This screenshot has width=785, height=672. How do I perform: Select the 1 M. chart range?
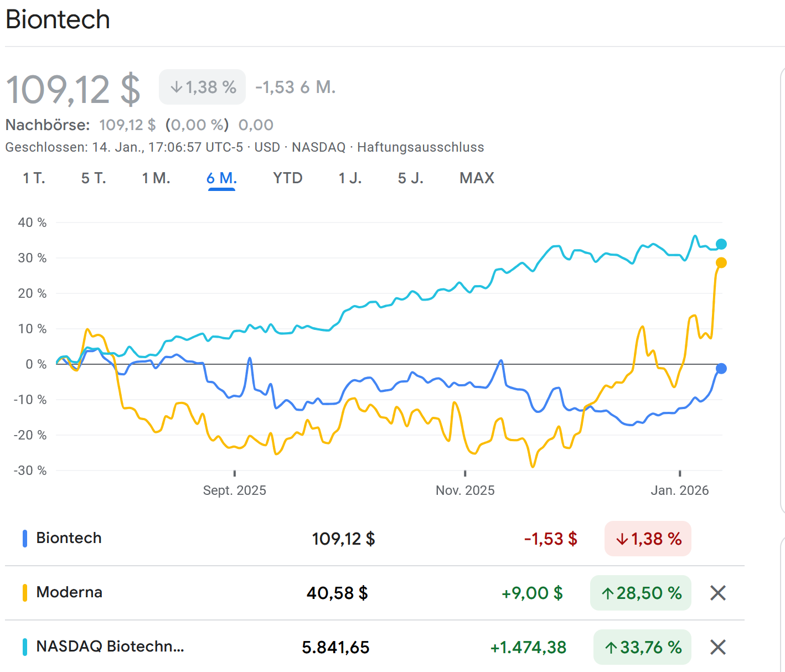coord(156,178)
